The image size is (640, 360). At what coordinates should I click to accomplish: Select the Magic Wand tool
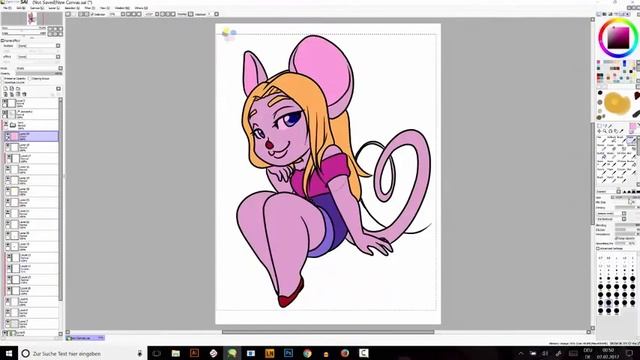pos(610,126)
